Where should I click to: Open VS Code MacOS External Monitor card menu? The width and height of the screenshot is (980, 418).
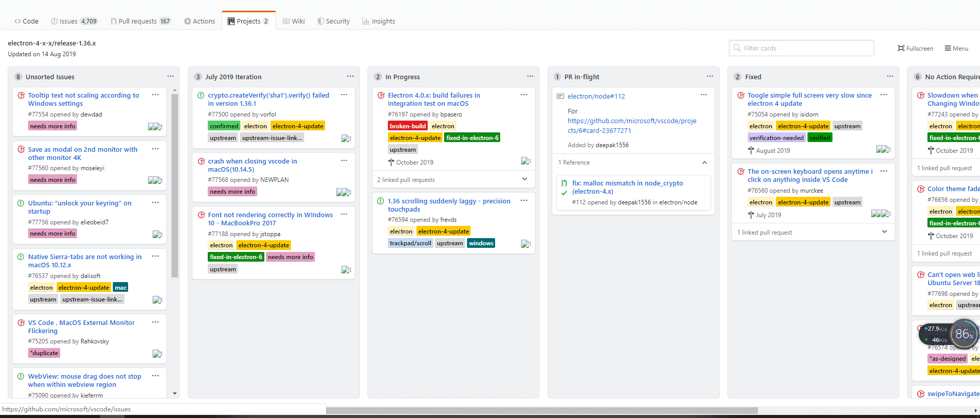[156, 322]
